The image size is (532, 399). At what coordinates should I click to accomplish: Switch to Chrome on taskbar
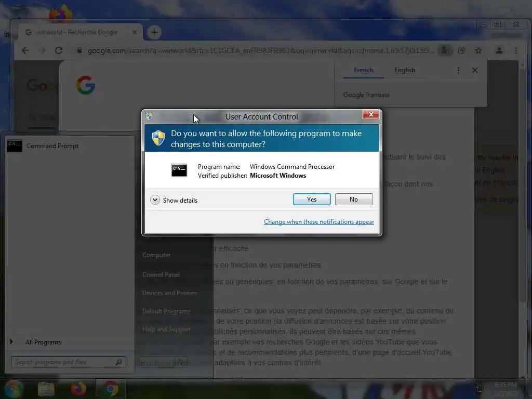tap(110, 389)
